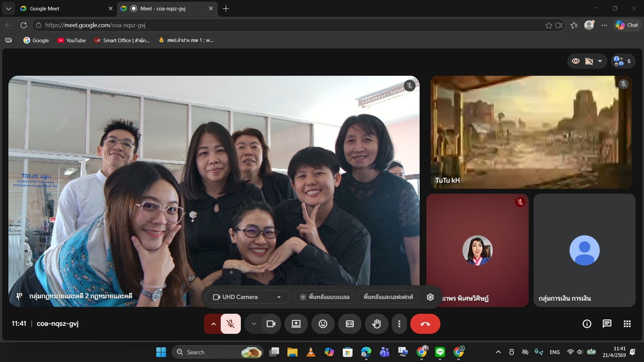Click the backgrounds and effects button
This screenshot has width=644, height=362.
point(388,297)
